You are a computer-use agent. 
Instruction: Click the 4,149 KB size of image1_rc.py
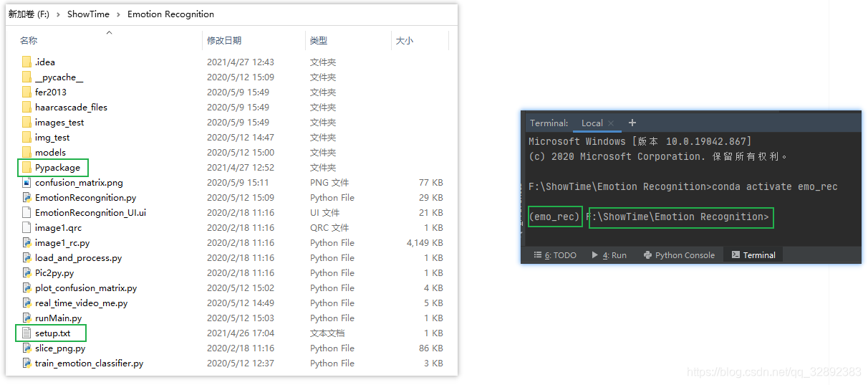pyautogui.click(x=425, y=242)
